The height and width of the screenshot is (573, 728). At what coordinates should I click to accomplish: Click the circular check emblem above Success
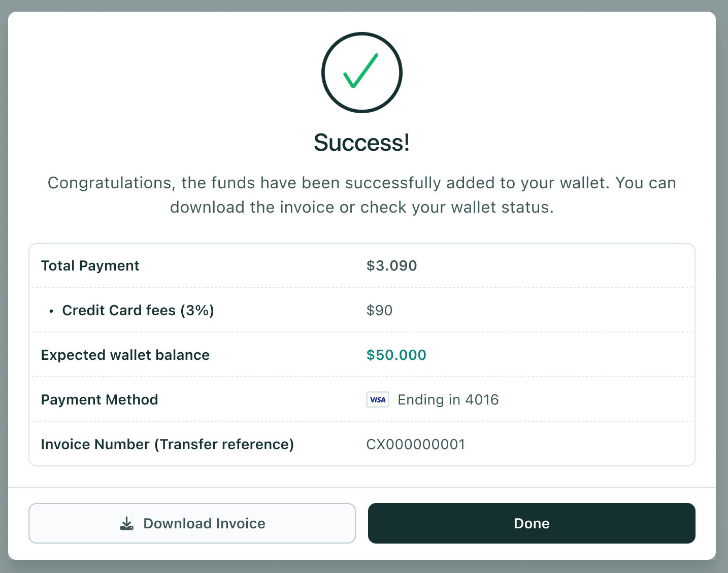[361, 73]
